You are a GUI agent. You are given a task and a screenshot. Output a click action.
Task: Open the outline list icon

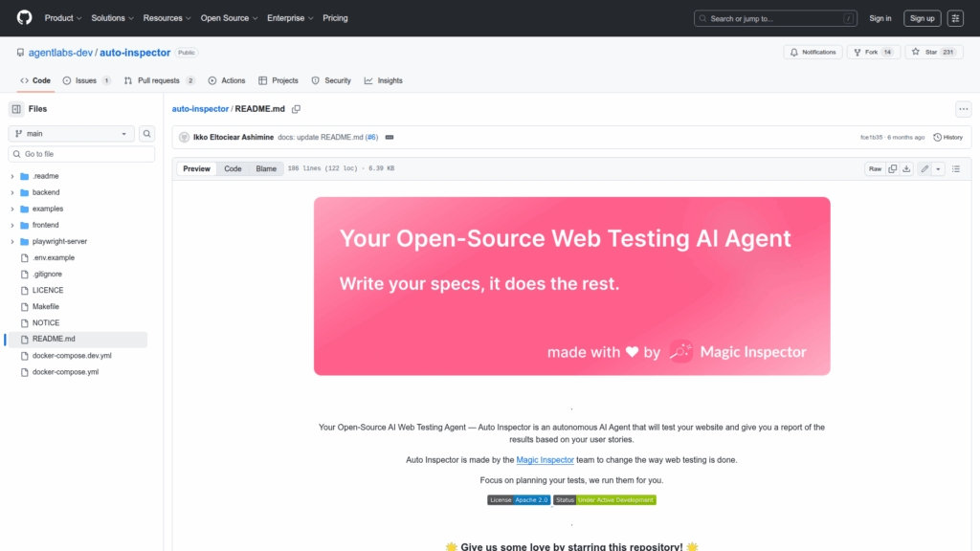click(956, 168)
